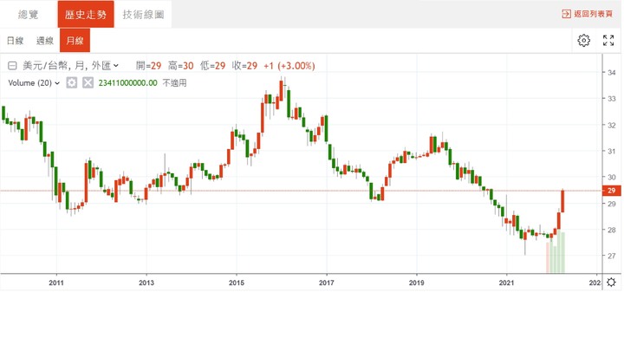Click return-to-list arrow icon
Viewport: 624px width, 364px height.
click(x=566, y=15)
